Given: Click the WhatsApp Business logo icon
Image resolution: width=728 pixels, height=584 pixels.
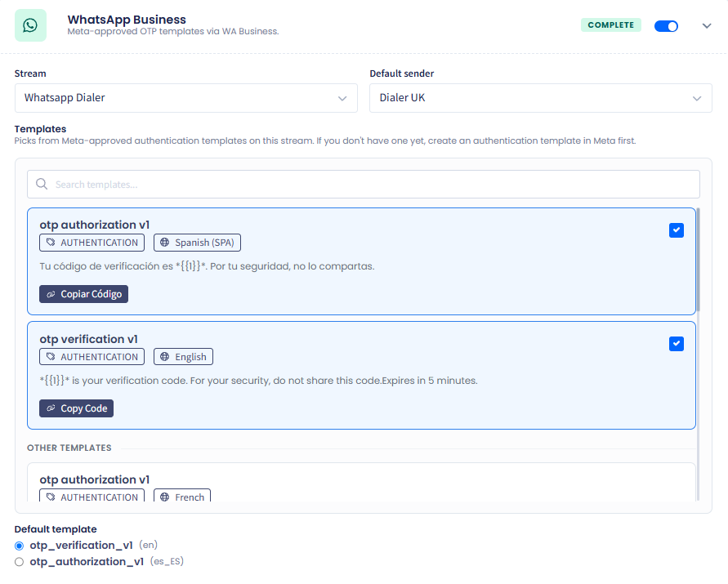Looking at the screenshot, I should [x=31, y=25].
